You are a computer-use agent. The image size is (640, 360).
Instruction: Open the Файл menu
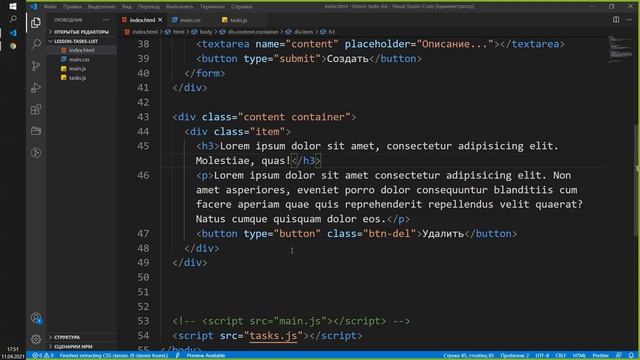50,7
